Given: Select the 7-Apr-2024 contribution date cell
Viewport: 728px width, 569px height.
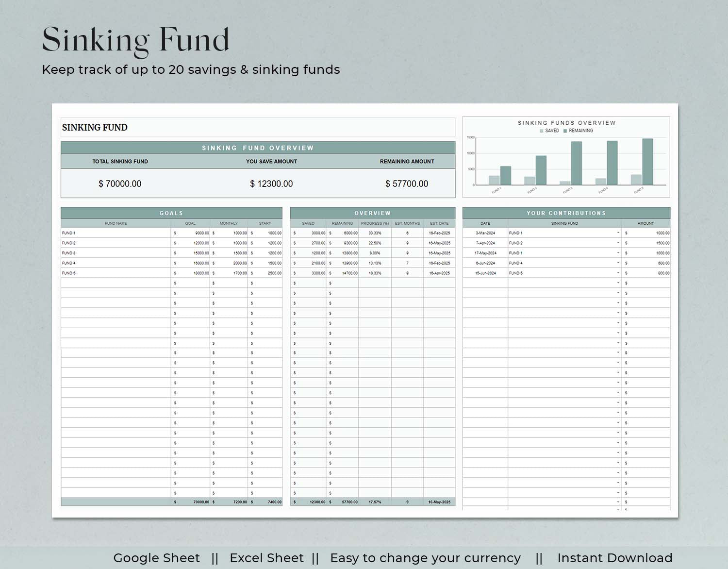Looking at the screenshot, I should click(x=485, y=243).
